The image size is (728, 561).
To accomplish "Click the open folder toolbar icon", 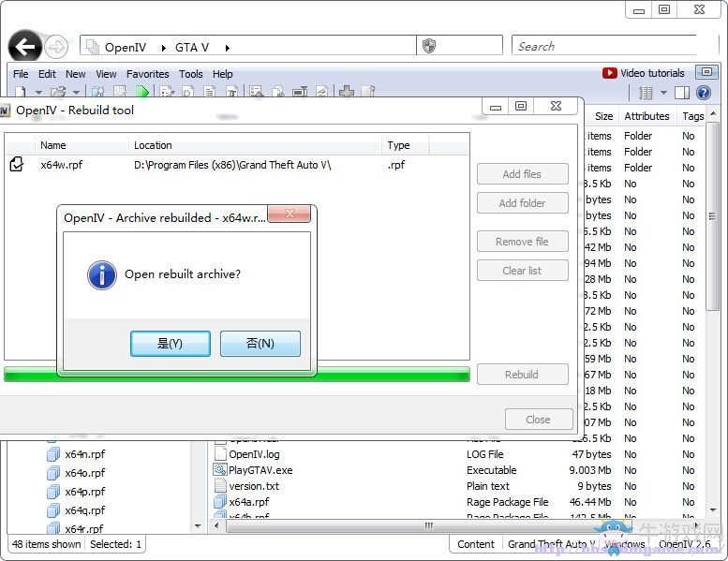I will pyautogui.click(x=58, y=92).
